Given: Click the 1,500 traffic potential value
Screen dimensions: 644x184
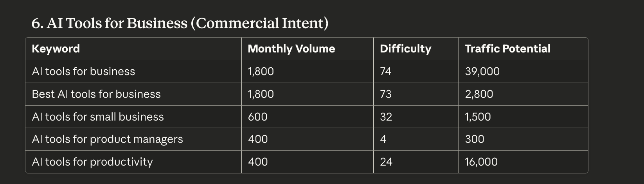Looking at the screenshot, I should tap(478, 117).
